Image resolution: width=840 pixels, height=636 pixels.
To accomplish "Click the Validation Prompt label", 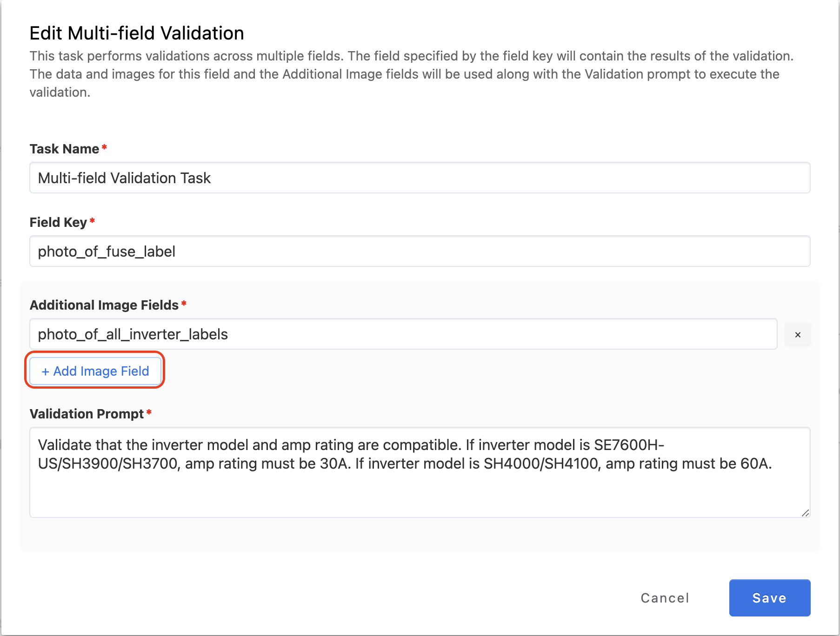I will (x=87, y=414).
